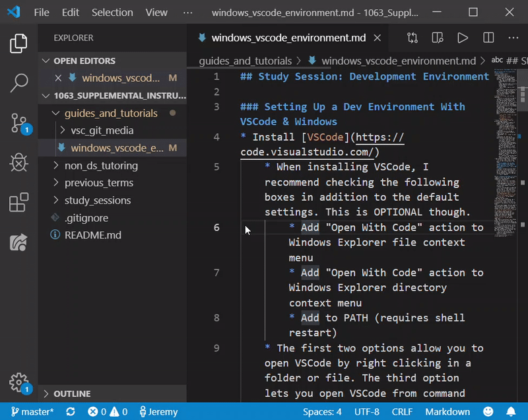This screenshot has width=528, height=420.
Task: Open the .gitignore file
Action: point(86,218)
